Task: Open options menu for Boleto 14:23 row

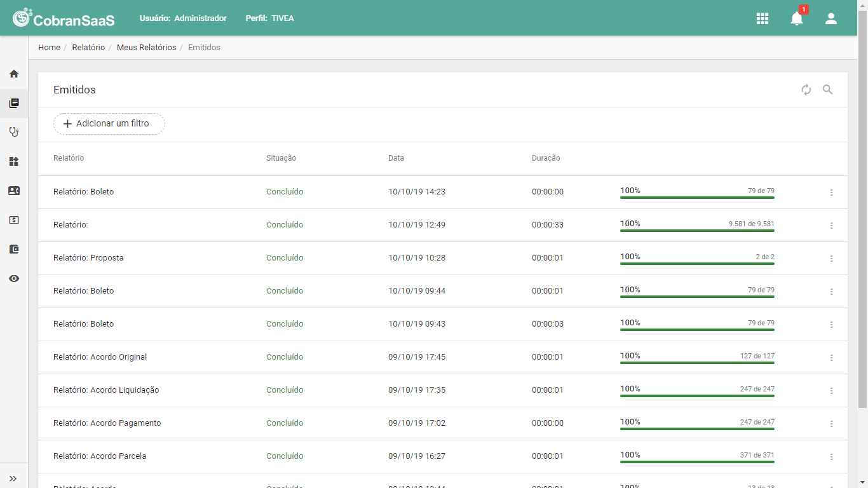Action: (831, 193)
